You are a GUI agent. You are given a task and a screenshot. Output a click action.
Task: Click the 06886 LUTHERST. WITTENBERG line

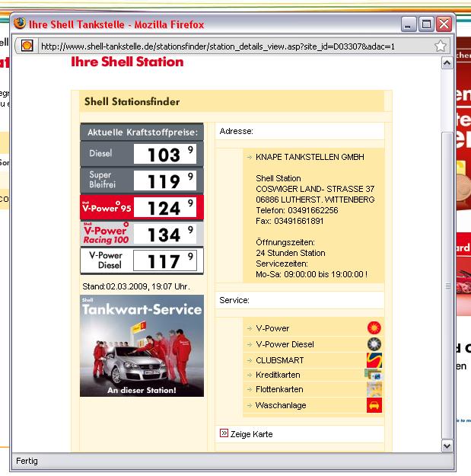tap(315, 200)
